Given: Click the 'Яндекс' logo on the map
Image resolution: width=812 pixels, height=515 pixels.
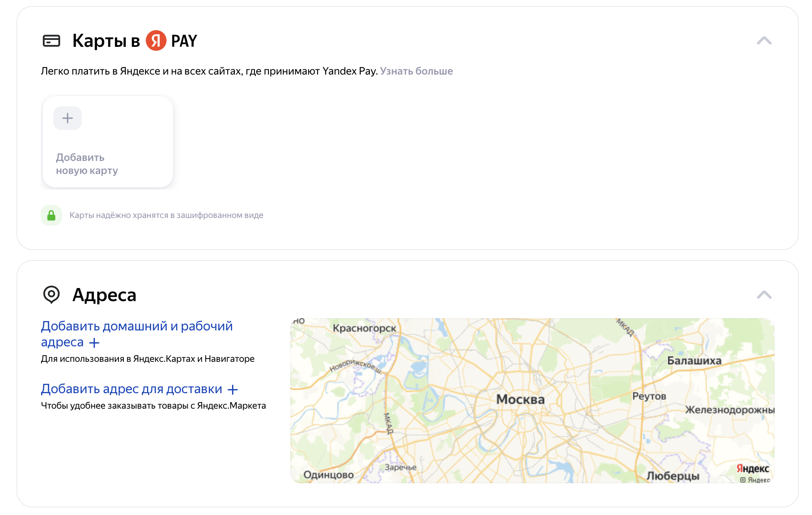Looking at the screenshot, I should click(753, 469).
